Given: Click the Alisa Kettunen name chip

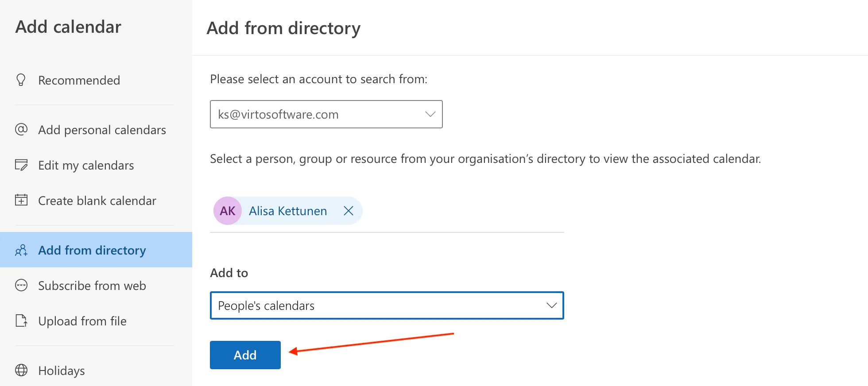Looking at the screenshot, I should (288, 211).
